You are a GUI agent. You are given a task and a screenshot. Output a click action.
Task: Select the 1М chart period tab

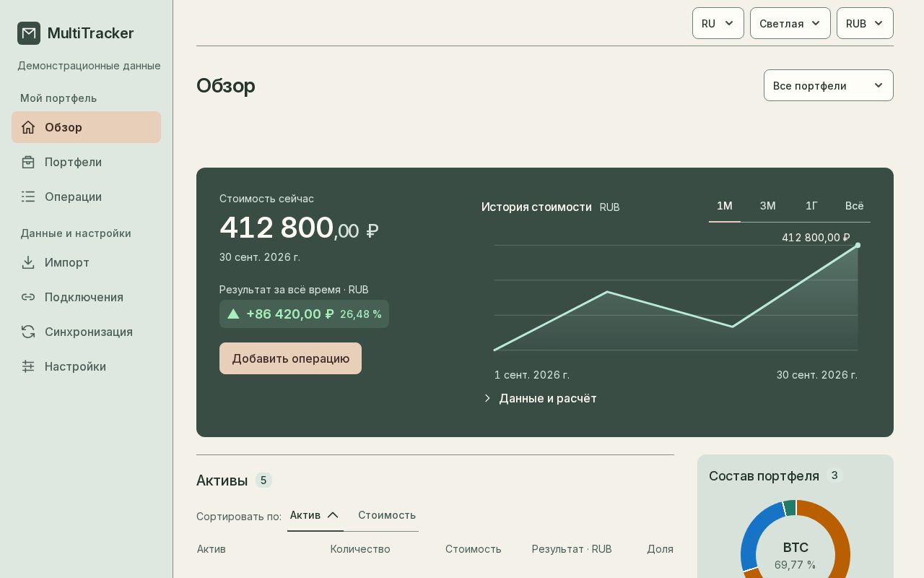coord(725,206)
